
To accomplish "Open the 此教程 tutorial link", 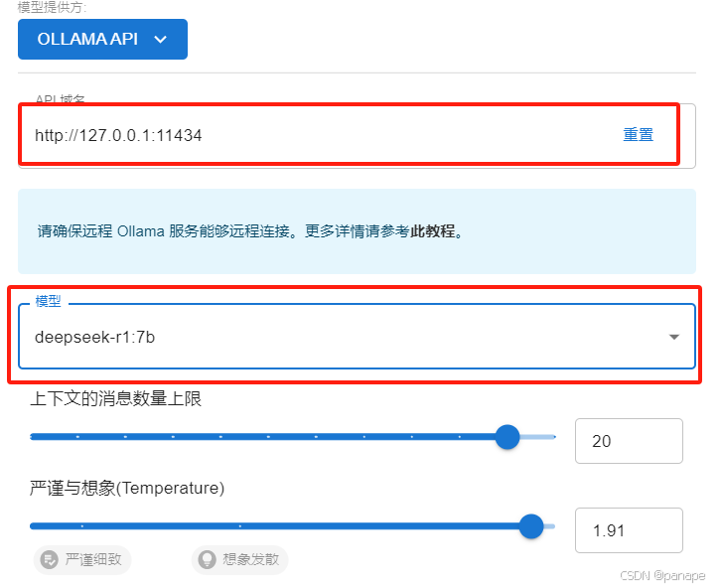I will click(432, 230).
